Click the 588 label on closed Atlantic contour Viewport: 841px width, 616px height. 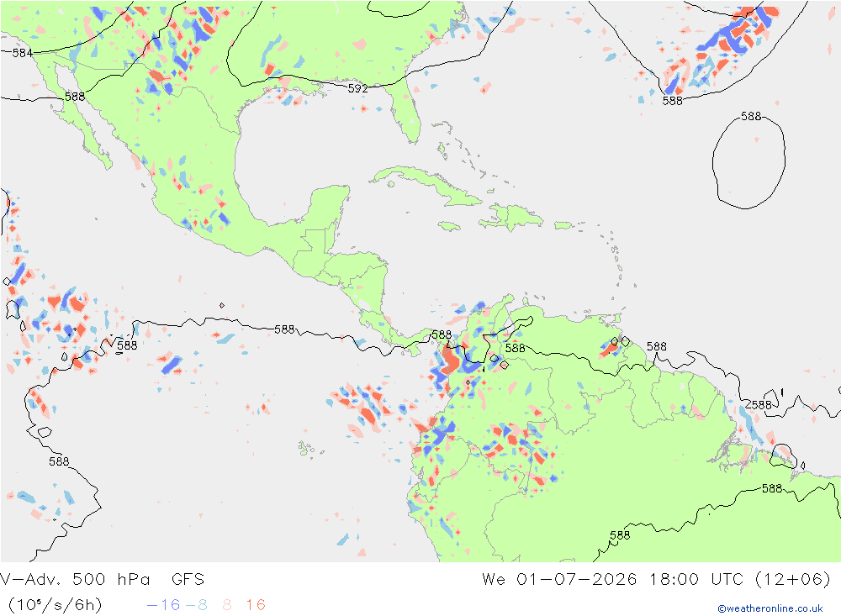click(751, 116)
